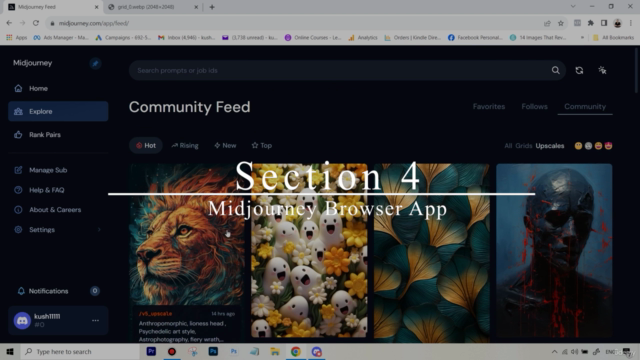Reload the page in Chrome
Screen dimensions: 640x360
(36, 23)
